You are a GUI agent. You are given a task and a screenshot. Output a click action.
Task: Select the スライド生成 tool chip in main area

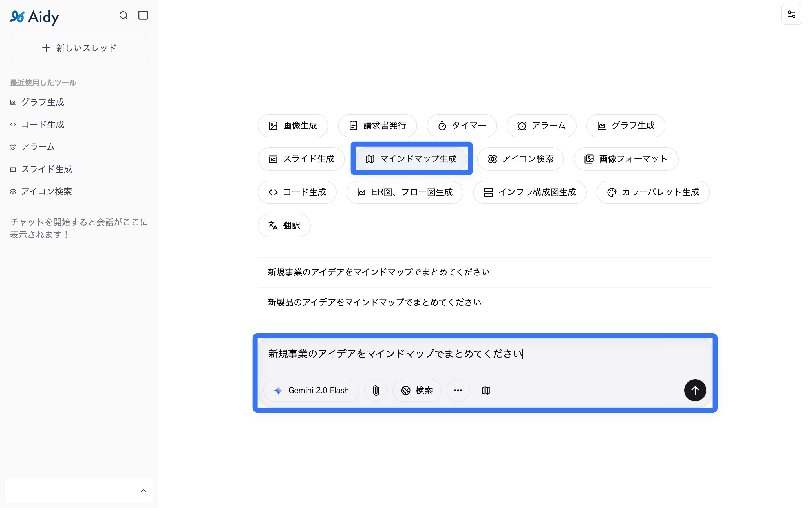coord(301,159)
